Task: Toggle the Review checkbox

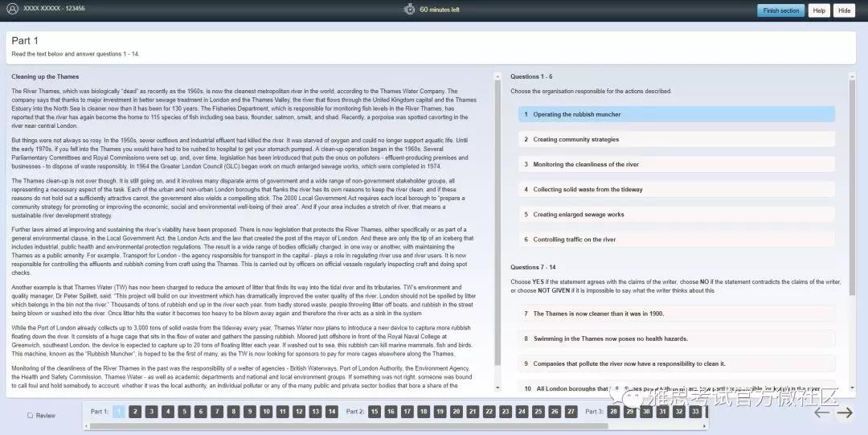Action: pos(31,415)
